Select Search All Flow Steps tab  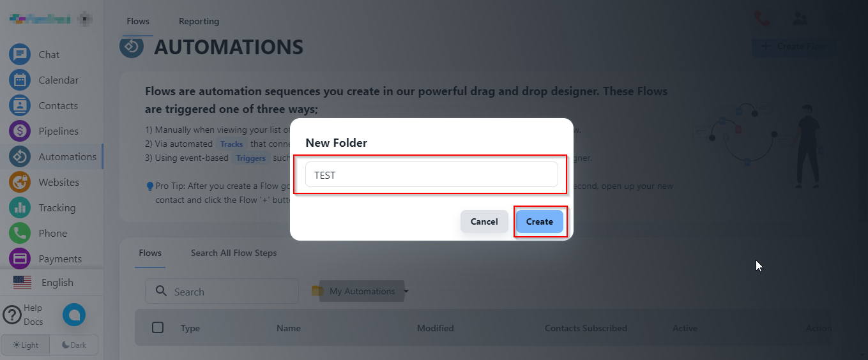click(234, 253)
